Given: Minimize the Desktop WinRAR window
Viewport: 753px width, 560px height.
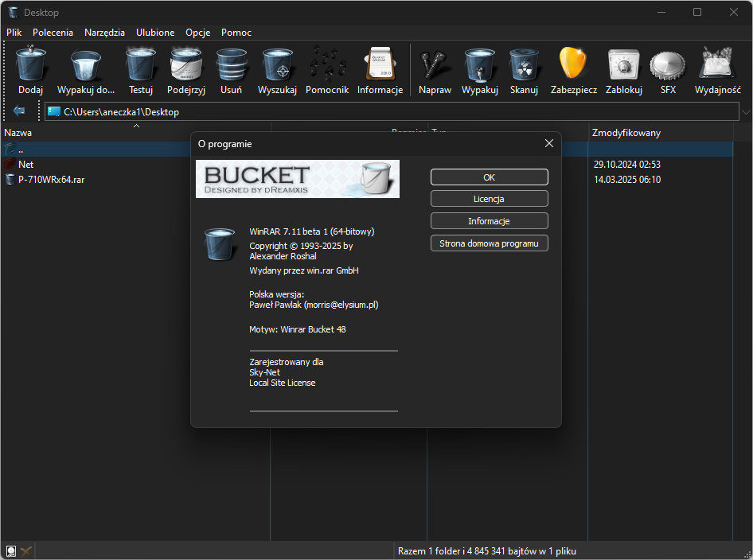Looking at the screenshot, I should pos(661,12).
